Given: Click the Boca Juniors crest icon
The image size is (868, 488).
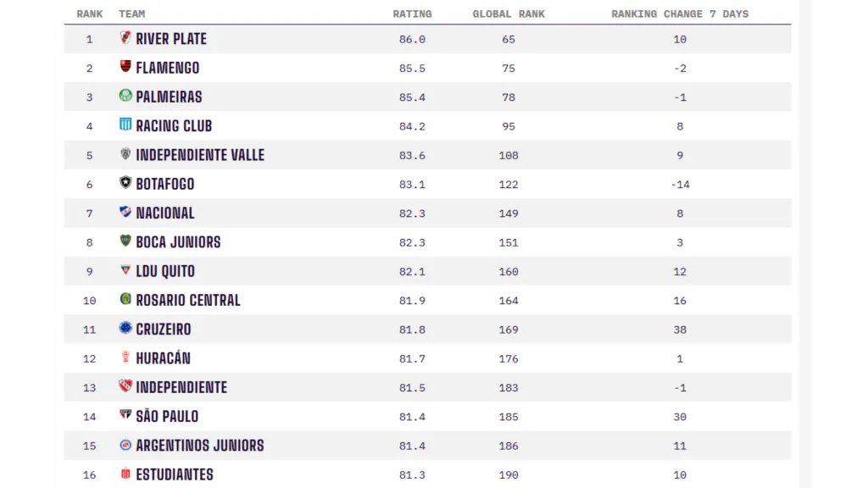Looking at the screenshot, I should (125, 241).
